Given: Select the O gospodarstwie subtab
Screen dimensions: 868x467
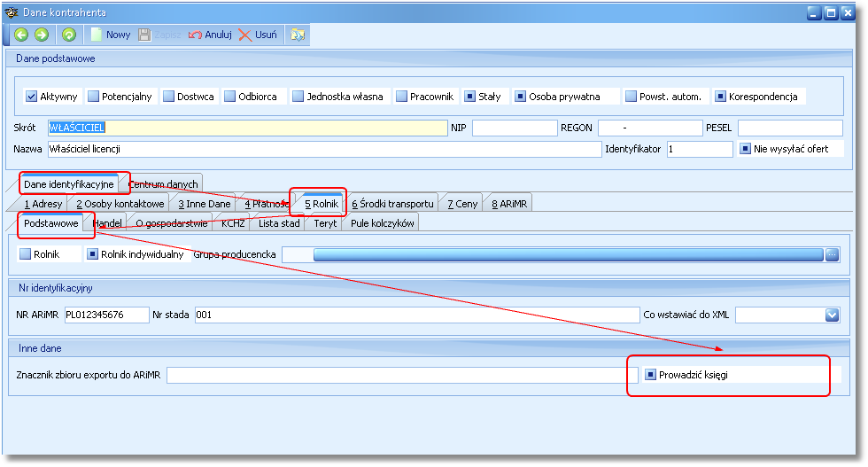Looking at the screenshot, I should pos(172,223).
